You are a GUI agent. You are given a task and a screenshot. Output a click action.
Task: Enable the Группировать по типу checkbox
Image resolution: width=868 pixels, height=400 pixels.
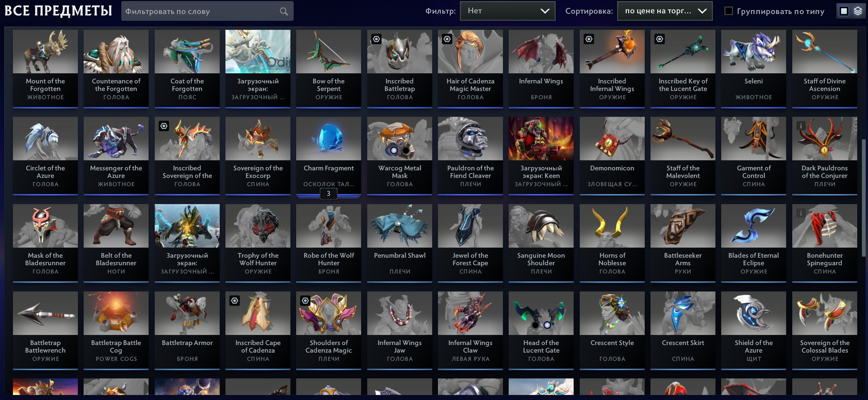729,11
